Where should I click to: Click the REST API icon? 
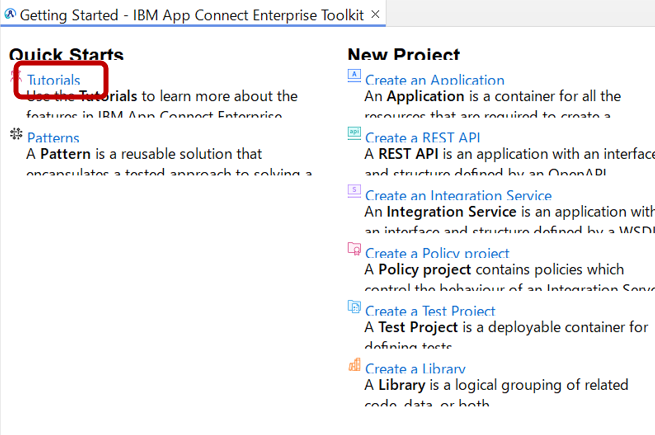pyautogui.click(x=354, y=133)
